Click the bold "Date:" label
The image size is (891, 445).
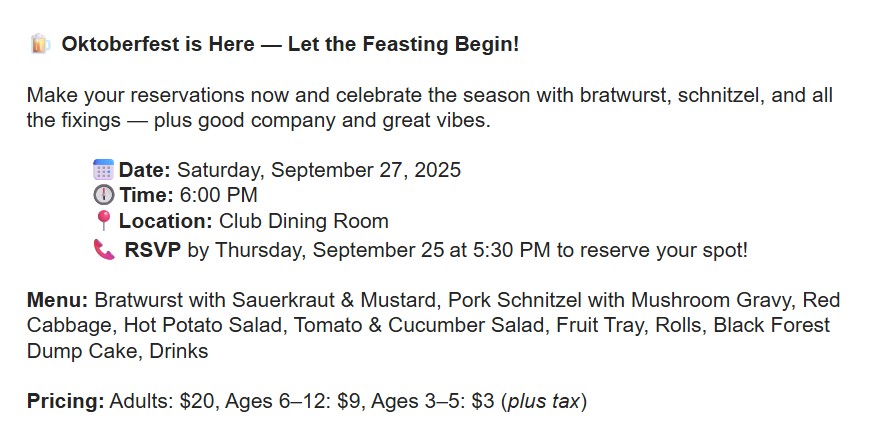[145, 170]
